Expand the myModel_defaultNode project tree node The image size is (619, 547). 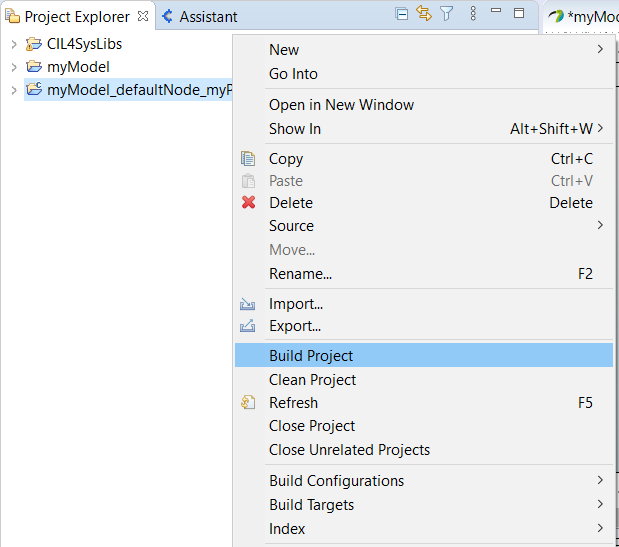(x=14, y=90)
